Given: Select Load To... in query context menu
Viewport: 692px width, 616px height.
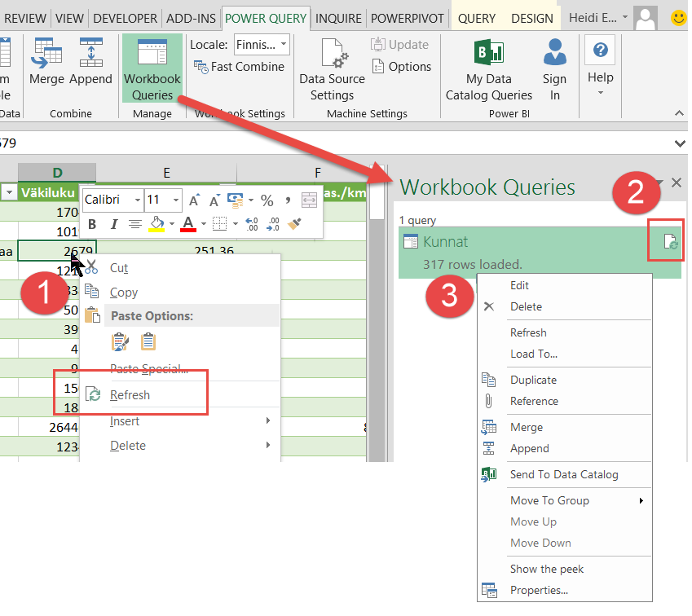Looking at the screenshot, I should coord(533,354).
